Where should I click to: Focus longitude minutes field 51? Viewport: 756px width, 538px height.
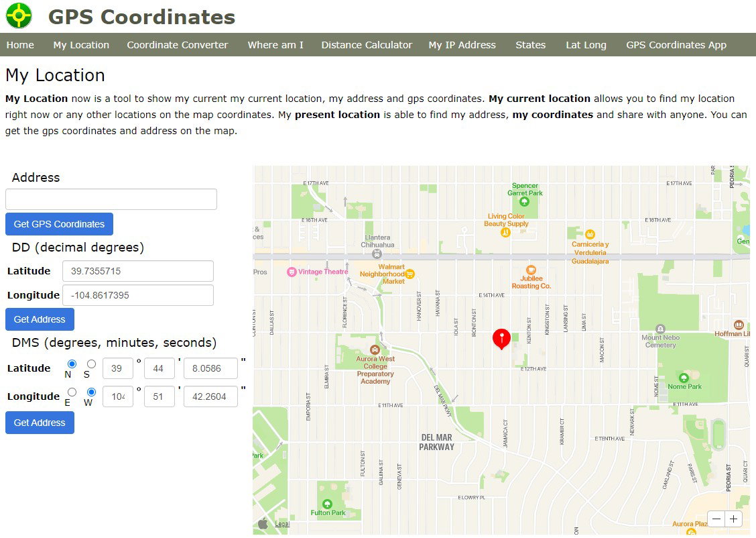(x=159, y=396)
